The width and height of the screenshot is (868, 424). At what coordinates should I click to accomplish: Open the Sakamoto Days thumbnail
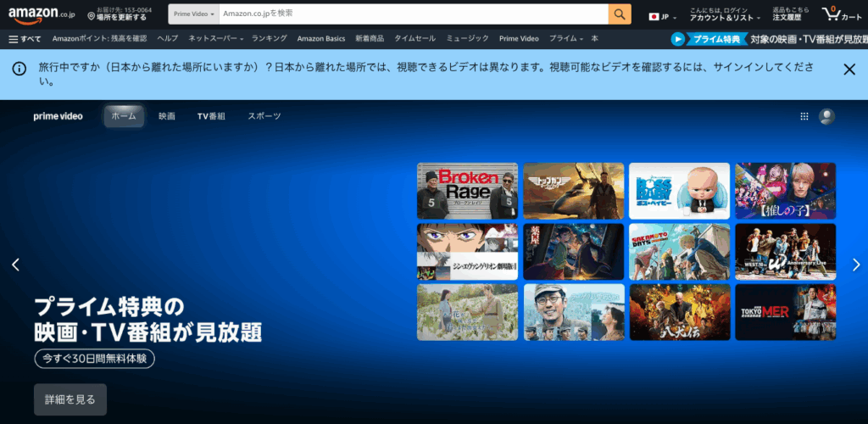click(679, 252)
